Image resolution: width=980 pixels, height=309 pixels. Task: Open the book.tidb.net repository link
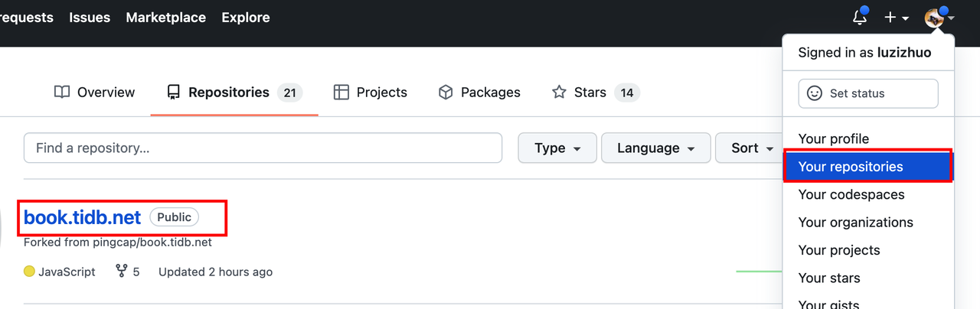click(83, 217)
